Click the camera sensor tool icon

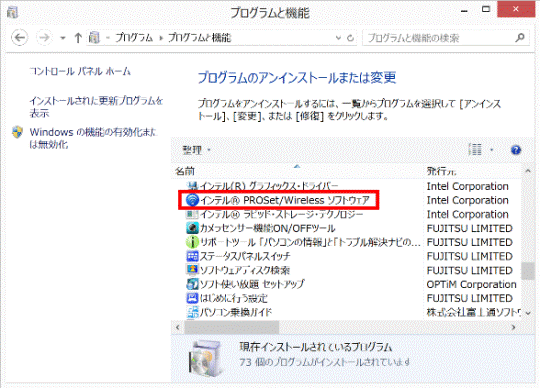(x=192, y=228)
